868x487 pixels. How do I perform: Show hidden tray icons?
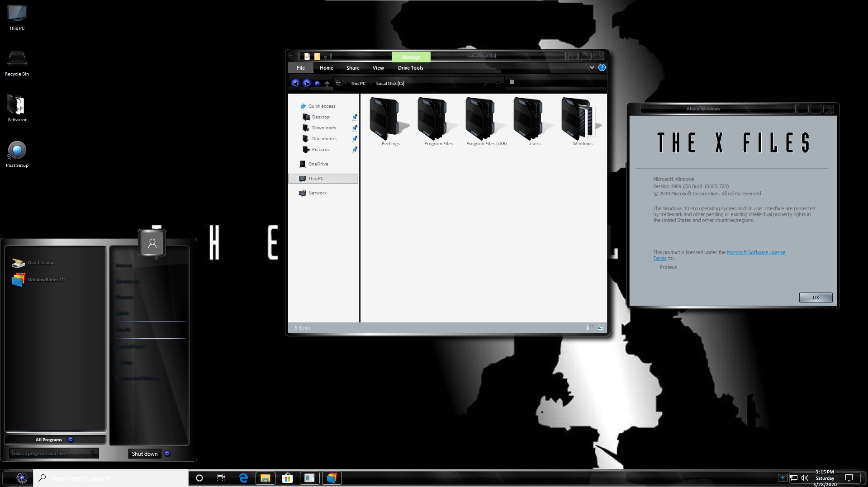point(783,478)
